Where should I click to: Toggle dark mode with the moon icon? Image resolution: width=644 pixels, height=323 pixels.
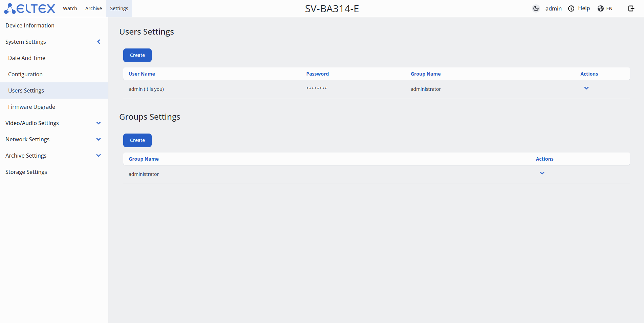point(536,8)
